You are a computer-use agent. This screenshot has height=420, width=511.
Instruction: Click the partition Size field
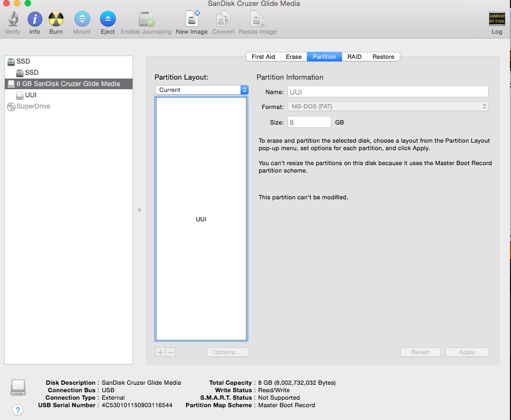309,122
